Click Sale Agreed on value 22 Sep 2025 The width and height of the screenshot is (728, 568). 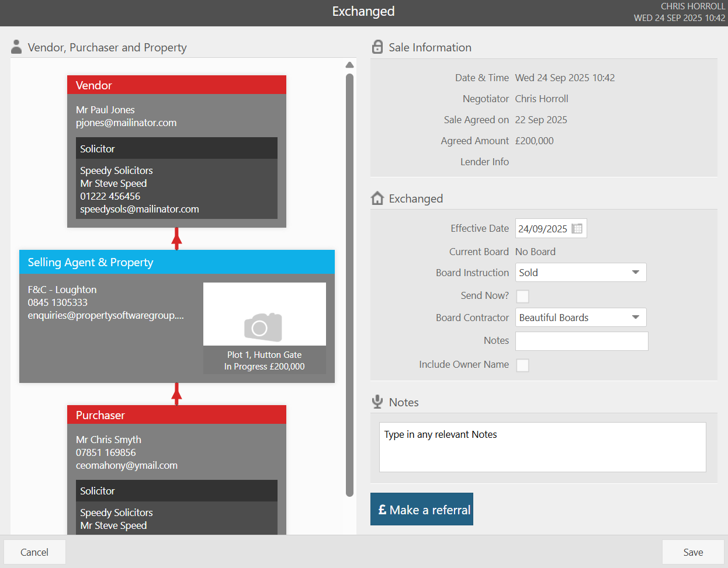point(541,120)
